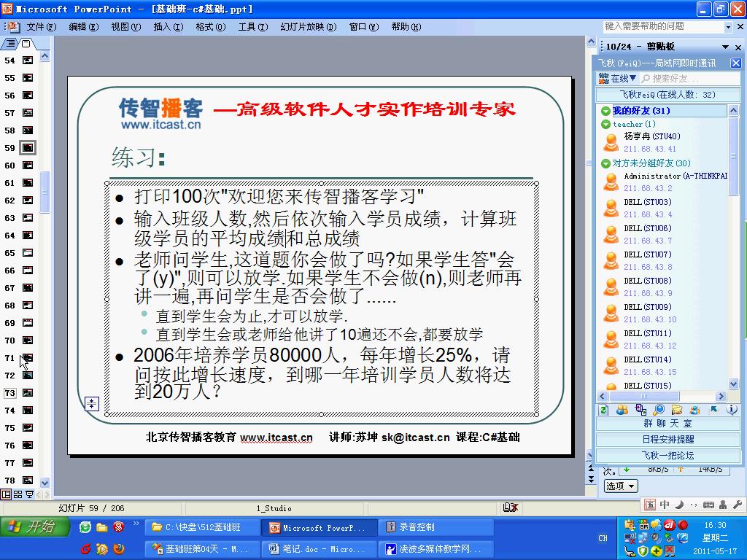Viewport: 747px width, 560px height.
Task: Collapse the teacher (1) group
Action: pos(605,124)
